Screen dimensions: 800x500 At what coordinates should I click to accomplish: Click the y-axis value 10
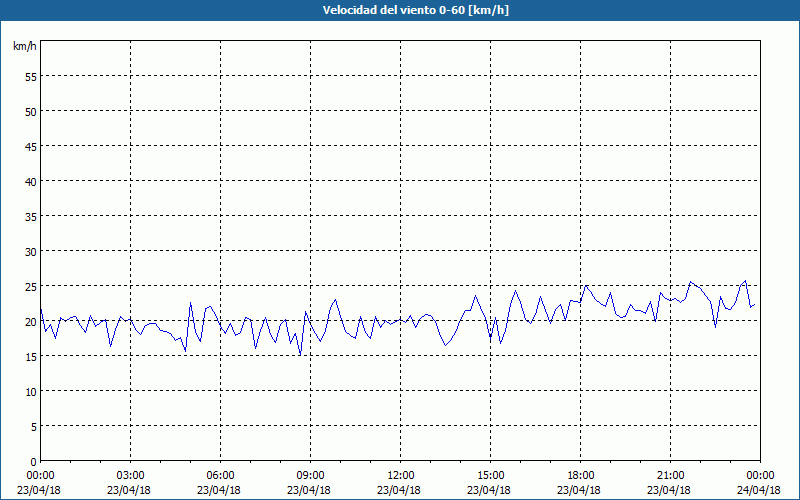[31, 392]
